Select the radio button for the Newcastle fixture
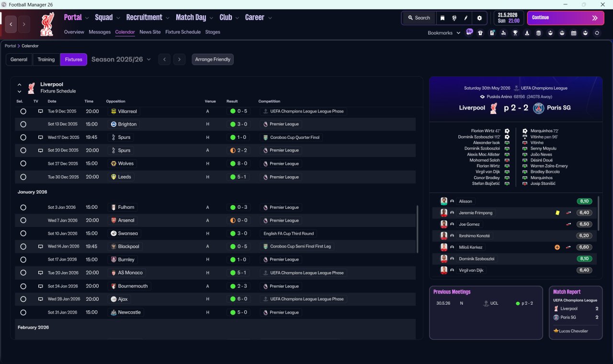The width and height of the screenshot is (613, 364). click(23, 312)
